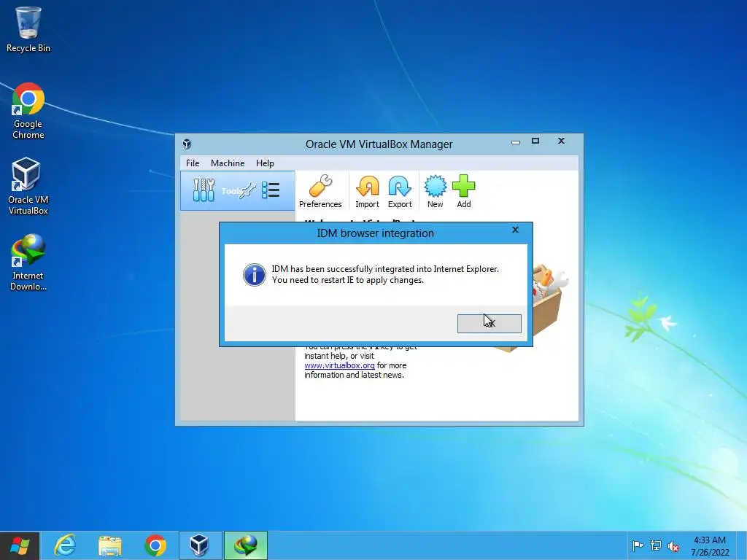This screenshot has height=560, width=747.
Task: Click the green Add machine icon
Action: click(x=463, y=192)
